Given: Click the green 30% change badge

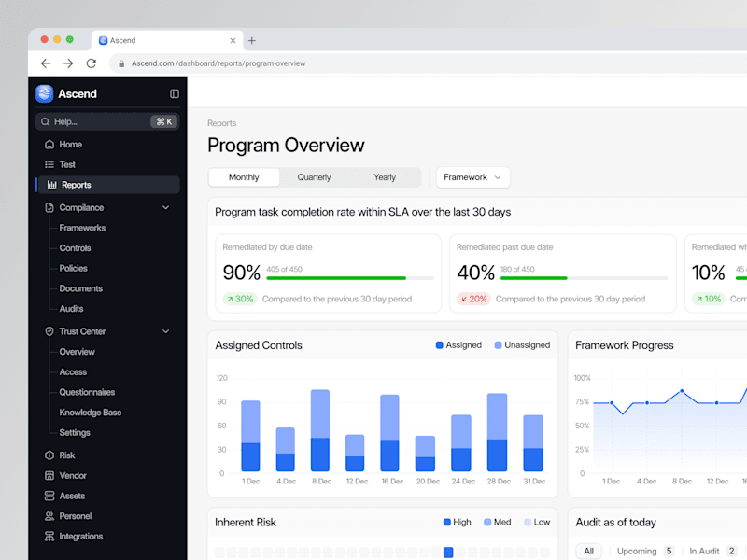Looking at the screenshot, I should pos(240,299).
